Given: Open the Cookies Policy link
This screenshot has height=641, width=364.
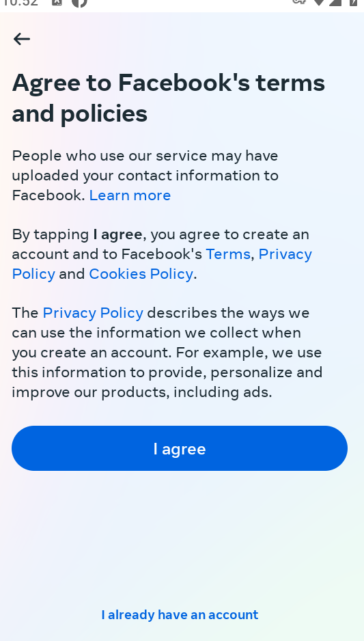Looking at the screenshot, I should click(141, 274).
